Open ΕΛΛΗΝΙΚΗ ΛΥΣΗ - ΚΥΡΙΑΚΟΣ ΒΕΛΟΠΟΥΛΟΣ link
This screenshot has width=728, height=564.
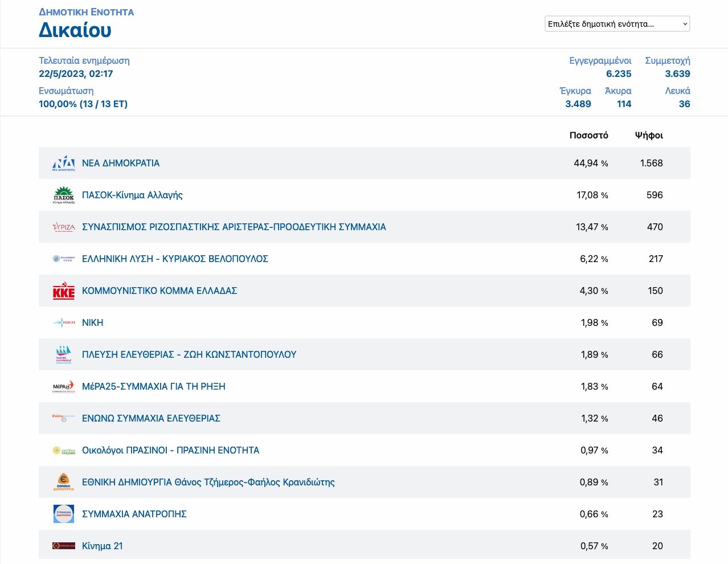pos(175,259)
